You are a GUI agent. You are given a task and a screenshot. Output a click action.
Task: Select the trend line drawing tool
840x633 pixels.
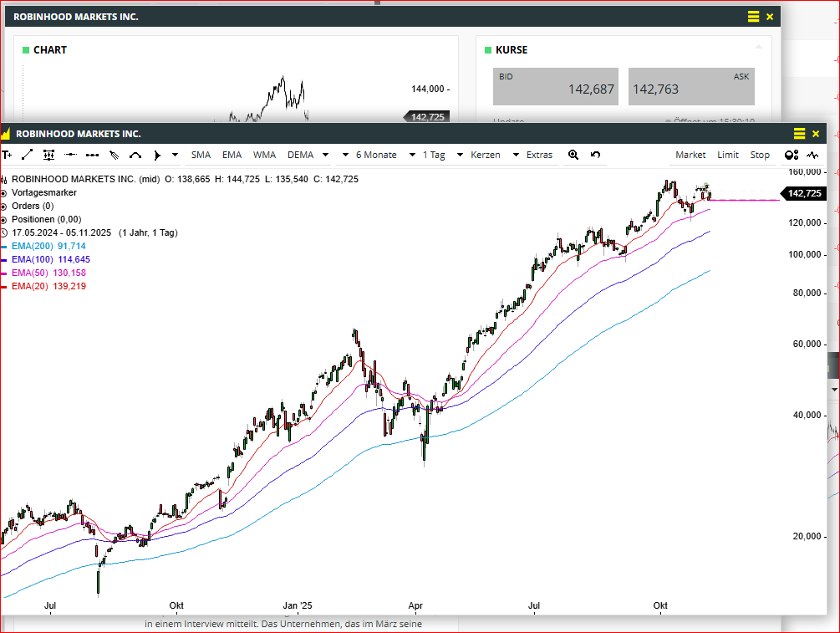coord(28,155)
